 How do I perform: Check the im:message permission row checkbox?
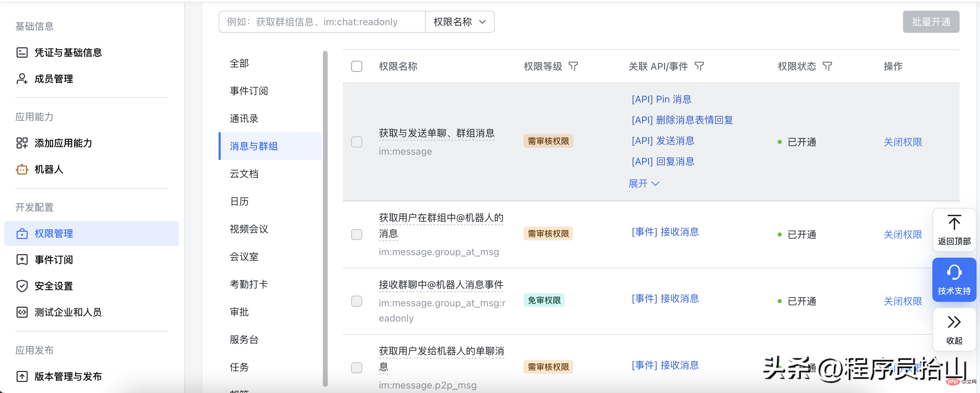[x=356, y=142]
